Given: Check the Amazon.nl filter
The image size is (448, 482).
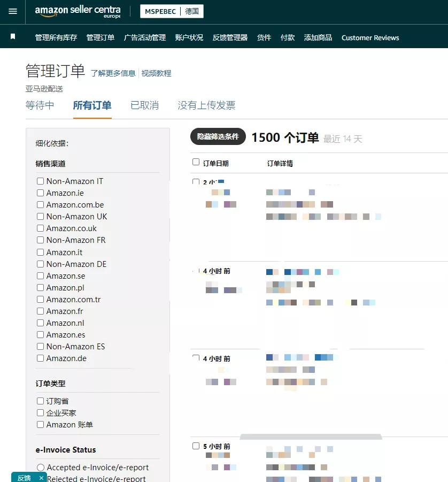Looking at the screenshot, I should (x=40, y=323).
